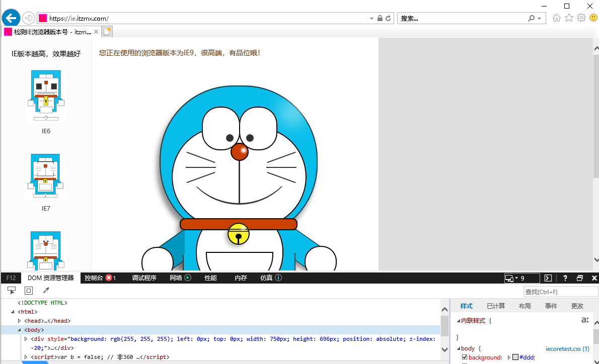Open Favorites with the star icon

pos(569,18)
